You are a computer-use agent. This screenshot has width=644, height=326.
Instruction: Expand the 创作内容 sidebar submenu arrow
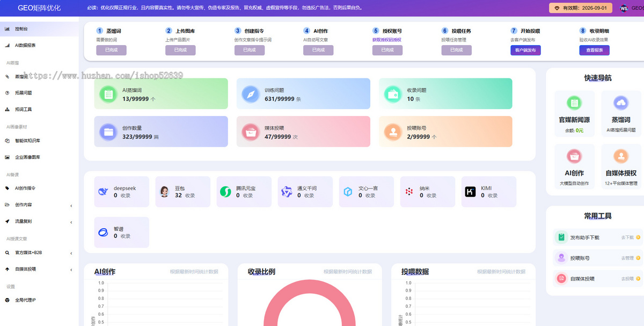71,205
